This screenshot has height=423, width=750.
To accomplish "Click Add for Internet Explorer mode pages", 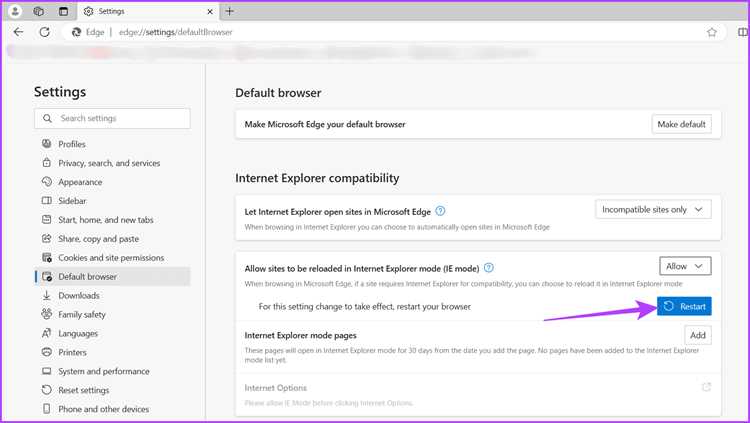I will tap(698, 335).
